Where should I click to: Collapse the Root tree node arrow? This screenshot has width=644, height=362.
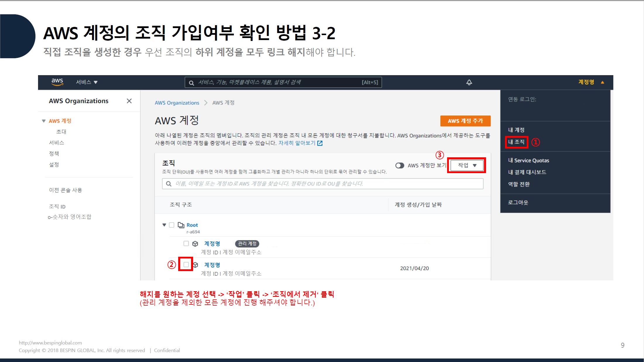coord(164,225)
